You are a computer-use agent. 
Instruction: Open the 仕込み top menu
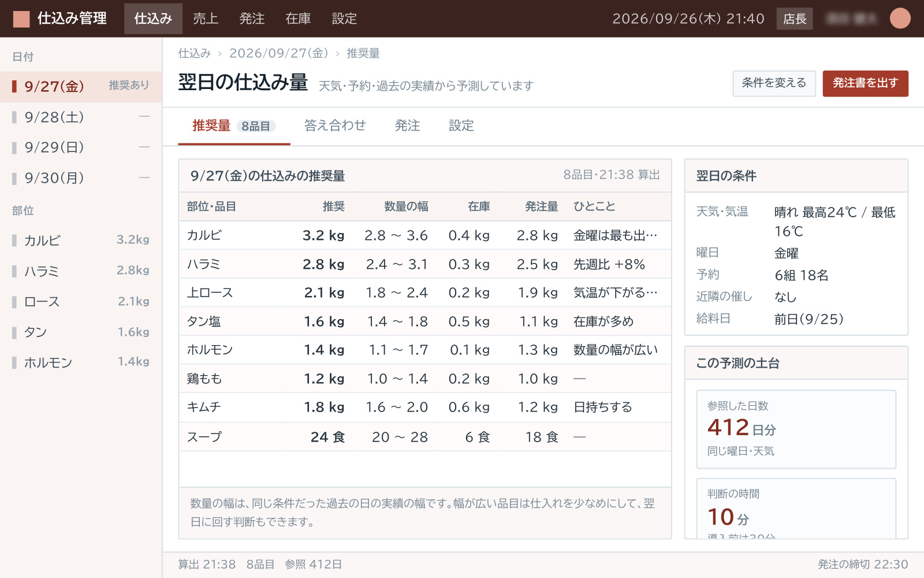point(153,18)
